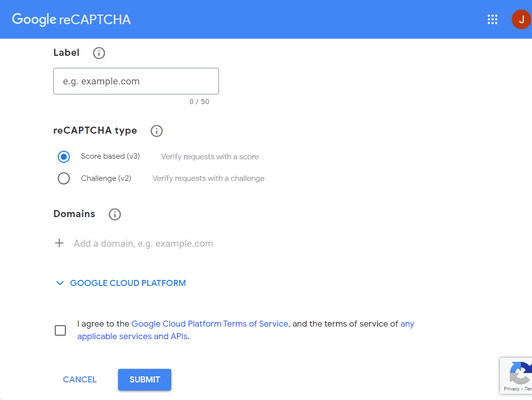
Task: Show help for reCAPTCHA type
Action: (156, 131)
